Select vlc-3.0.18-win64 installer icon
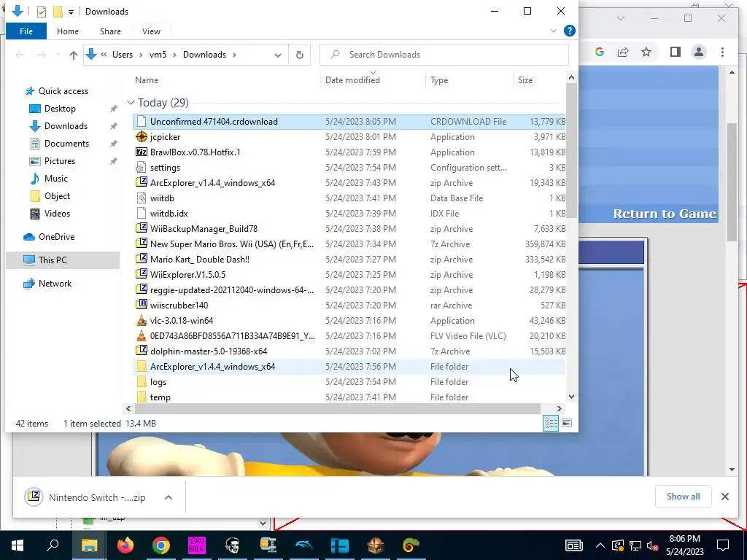The height and width of the screenshot is (560, 747). (142, 321)
